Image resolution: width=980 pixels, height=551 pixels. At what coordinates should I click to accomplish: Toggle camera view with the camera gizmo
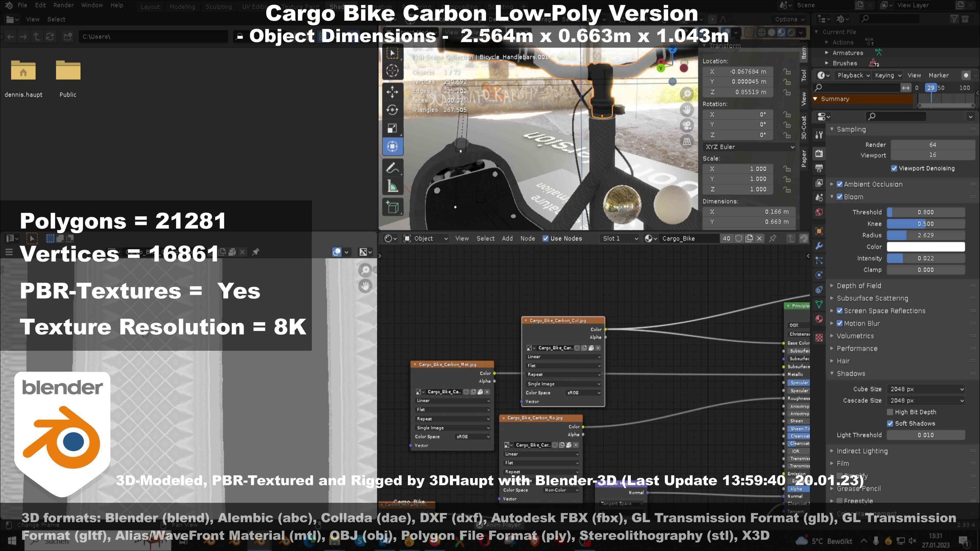coord(687,126)
